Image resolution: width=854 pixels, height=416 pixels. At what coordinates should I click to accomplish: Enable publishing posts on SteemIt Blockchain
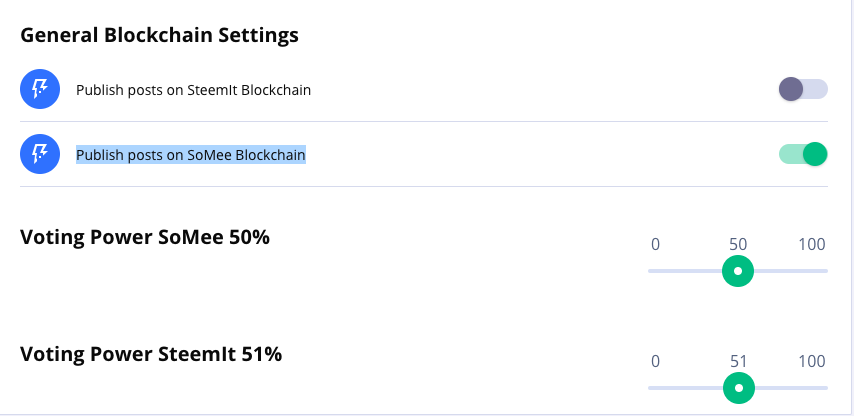803,90
